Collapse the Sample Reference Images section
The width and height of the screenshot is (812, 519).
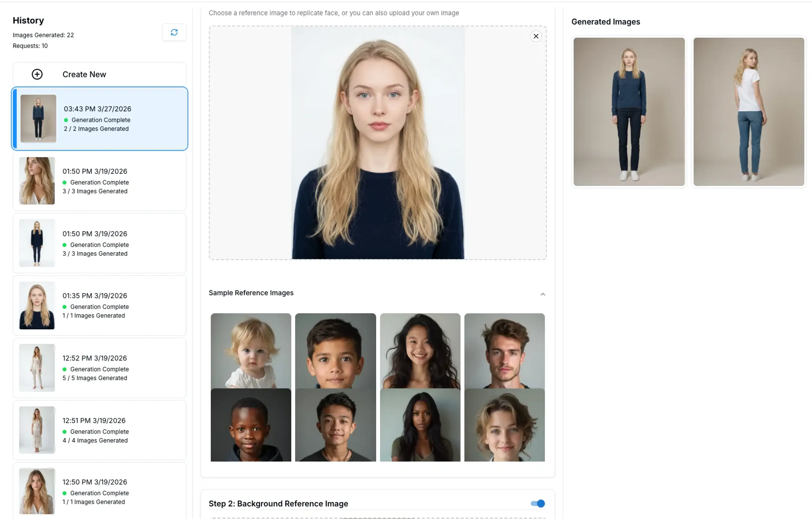click(x=543, y=294)
